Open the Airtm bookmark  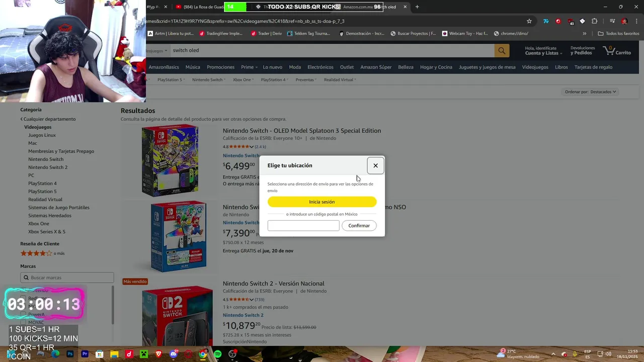[171, 34]
